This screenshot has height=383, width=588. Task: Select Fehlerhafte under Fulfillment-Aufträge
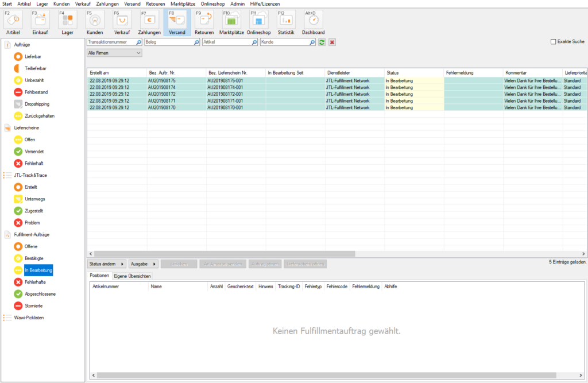[x=36, y=282]
